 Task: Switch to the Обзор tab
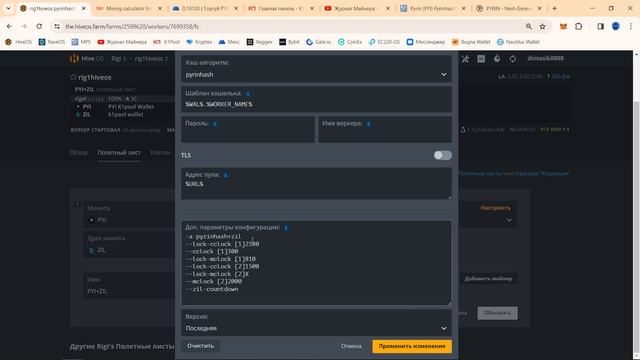coord(78,152)
